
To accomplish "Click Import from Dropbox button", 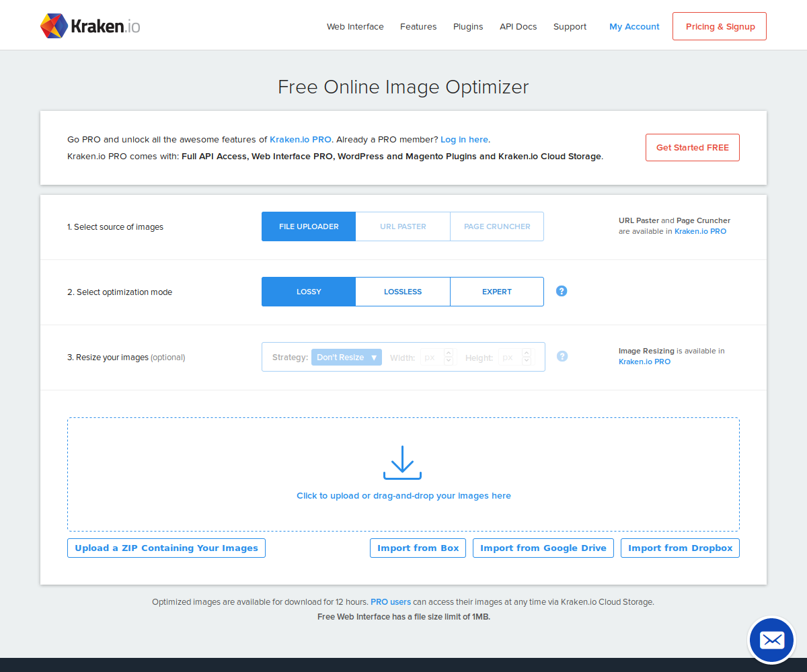I will (x=680, y=548).
